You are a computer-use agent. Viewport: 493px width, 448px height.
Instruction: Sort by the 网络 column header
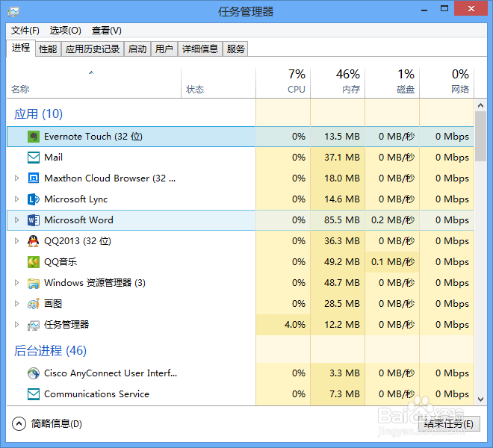[447, 83]
